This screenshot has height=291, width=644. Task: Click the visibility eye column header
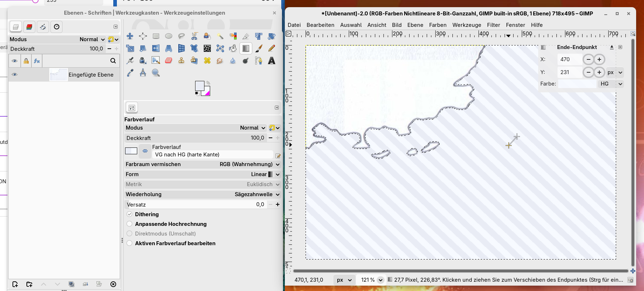click(15, 61)
